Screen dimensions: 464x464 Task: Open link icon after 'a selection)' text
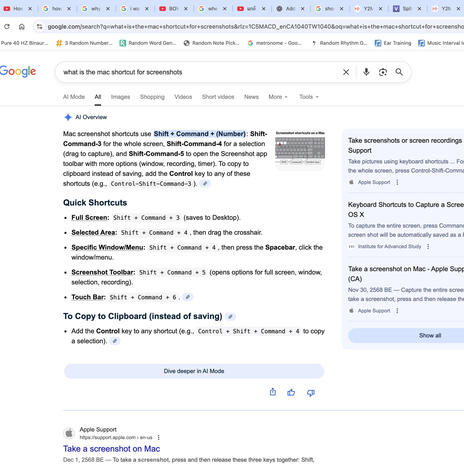[114, 341]
